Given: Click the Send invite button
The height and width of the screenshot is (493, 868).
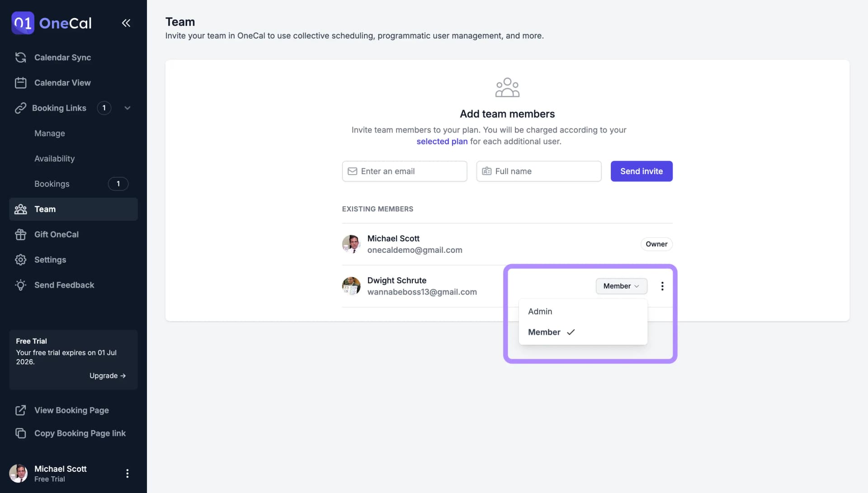Looking at the screenshot, I should [x=642, y=171].
